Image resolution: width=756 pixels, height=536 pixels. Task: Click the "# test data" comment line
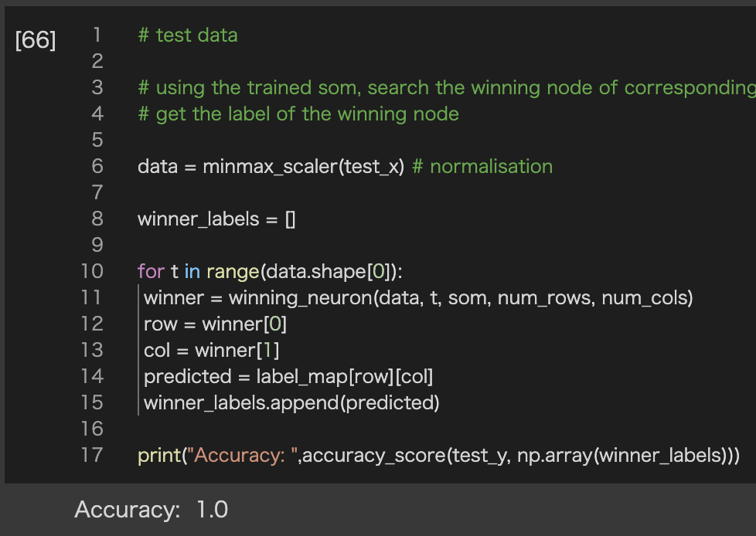coord(187,36)
